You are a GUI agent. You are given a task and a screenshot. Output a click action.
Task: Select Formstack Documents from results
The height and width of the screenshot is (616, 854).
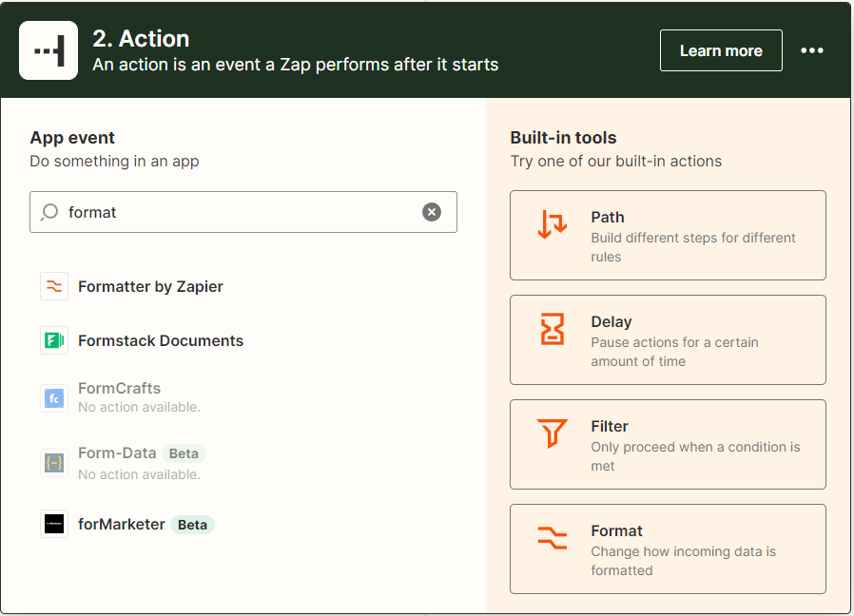161,340
